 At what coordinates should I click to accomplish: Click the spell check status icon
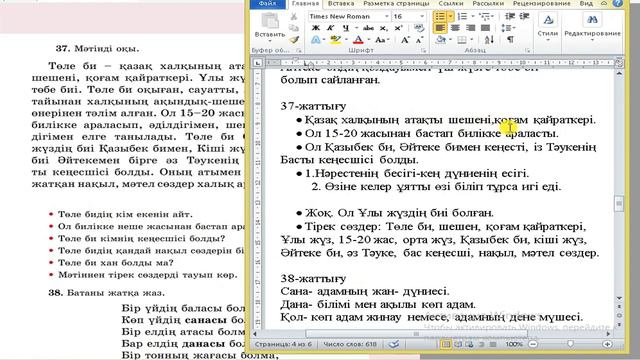394,344
